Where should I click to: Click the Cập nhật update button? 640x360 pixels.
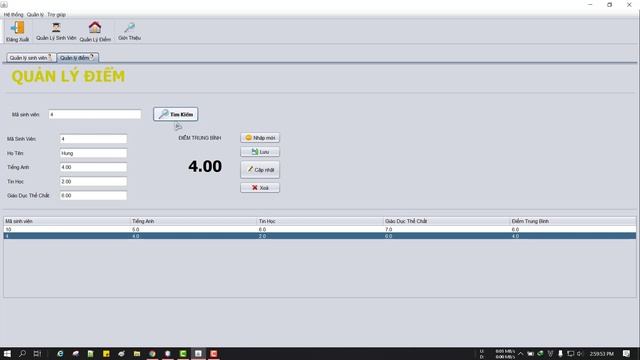260,170
